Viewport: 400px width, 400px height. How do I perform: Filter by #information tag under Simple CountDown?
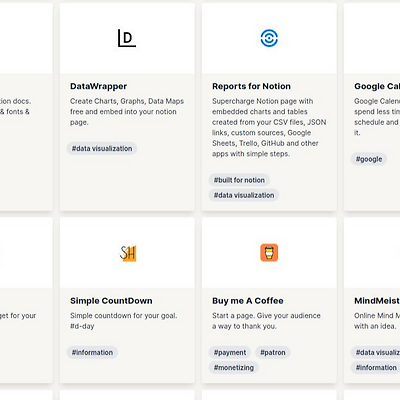click(92, 352)
